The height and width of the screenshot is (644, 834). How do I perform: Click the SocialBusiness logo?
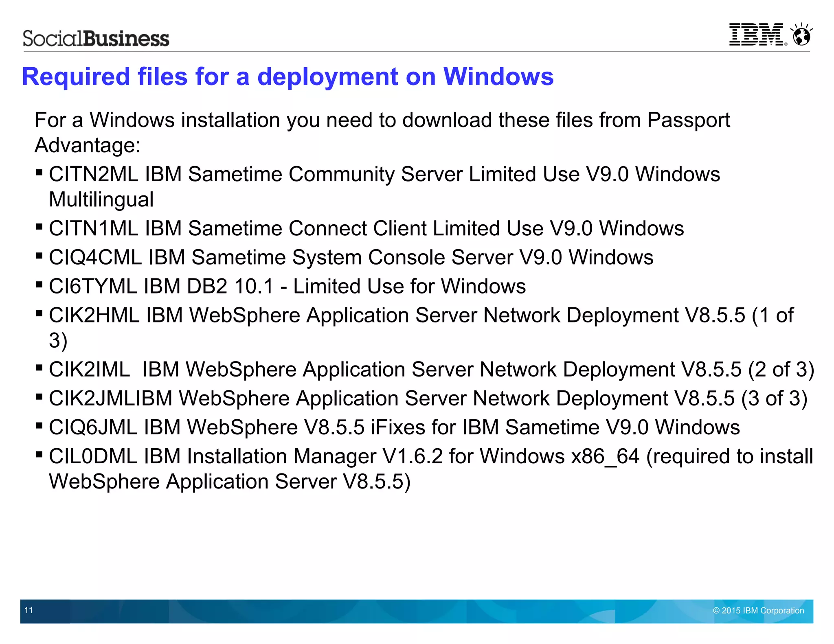[x=96, y=39]
